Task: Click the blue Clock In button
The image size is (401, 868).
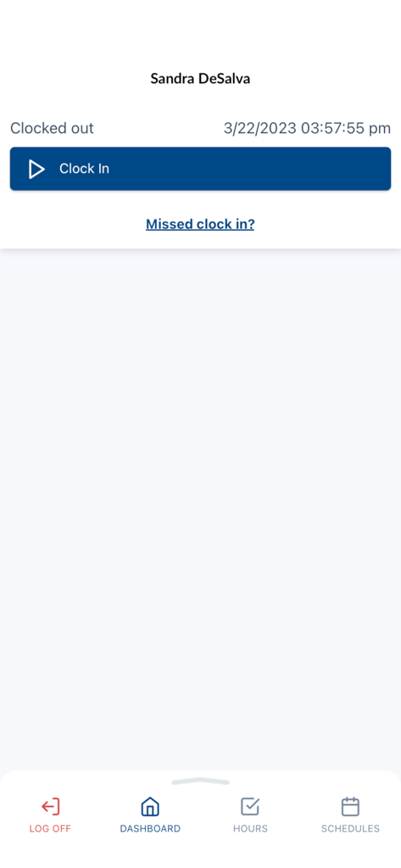Action: [x=200, y=169]
